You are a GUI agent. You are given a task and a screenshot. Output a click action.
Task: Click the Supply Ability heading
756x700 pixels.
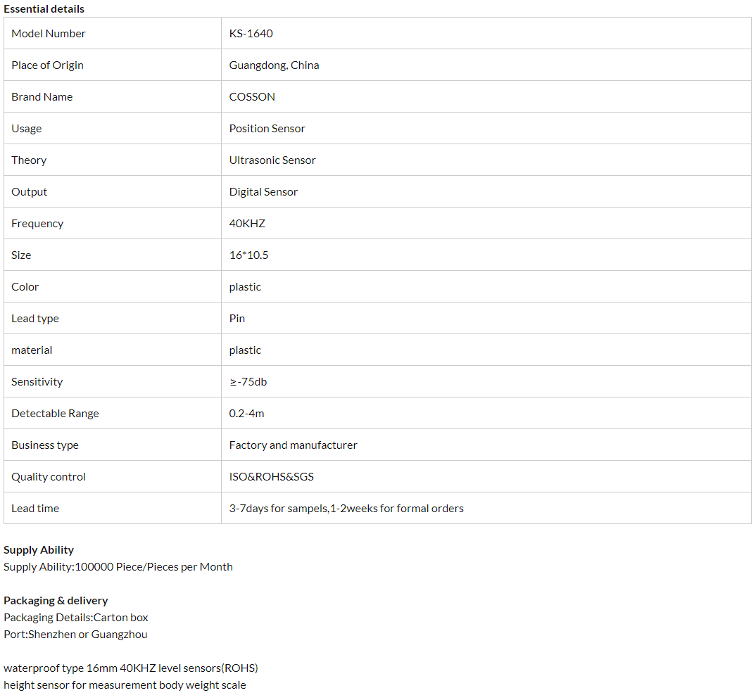click(x=39, y=550)
